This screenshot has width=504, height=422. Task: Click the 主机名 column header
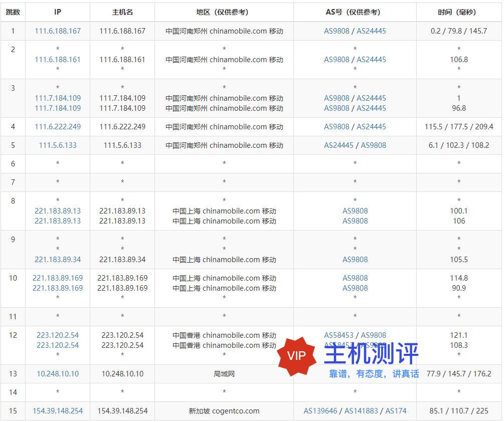pyautogui.click(x=122, y=12)
